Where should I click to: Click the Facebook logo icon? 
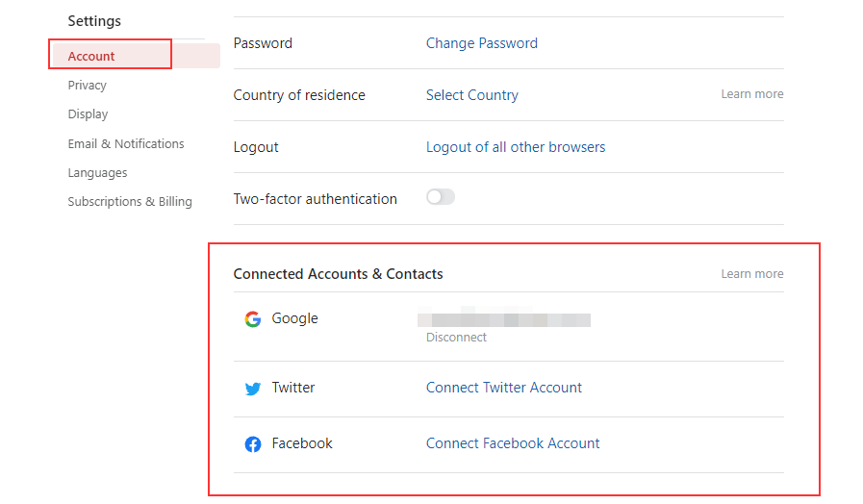coord(253,444)
